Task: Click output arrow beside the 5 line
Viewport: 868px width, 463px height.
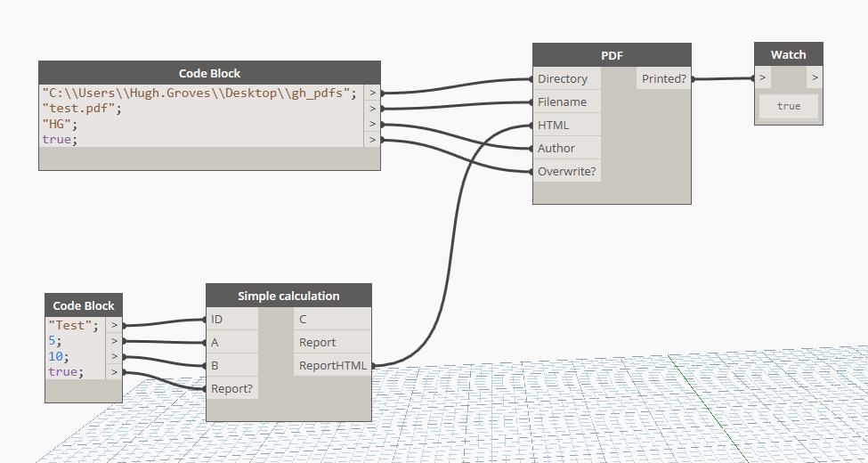Action: click(114, 341)
